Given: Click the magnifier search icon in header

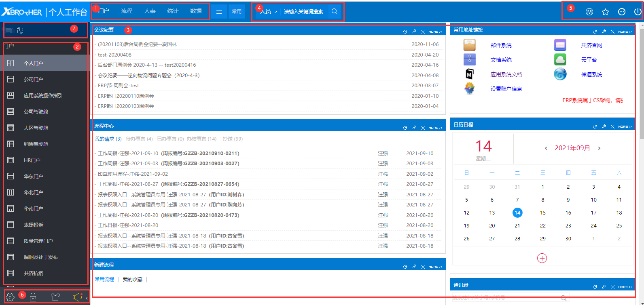Looking at the screenshot, I should click(335, 11).
